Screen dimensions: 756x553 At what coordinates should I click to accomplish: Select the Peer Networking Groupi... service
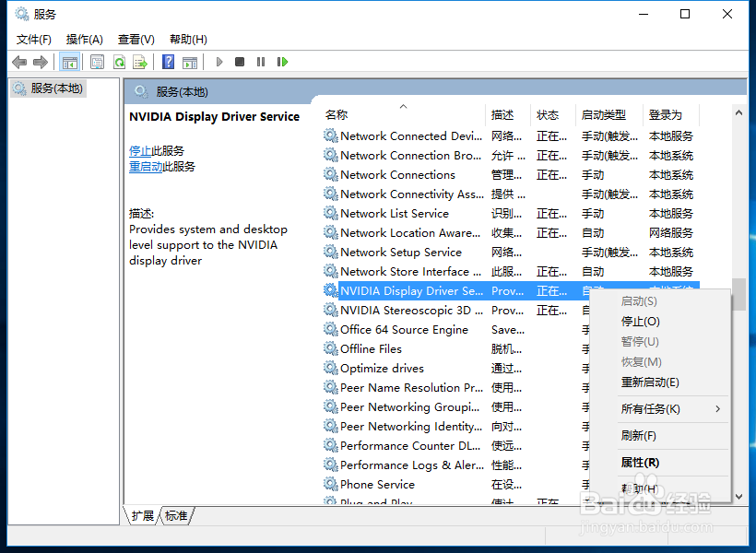[x=456, y=406]
